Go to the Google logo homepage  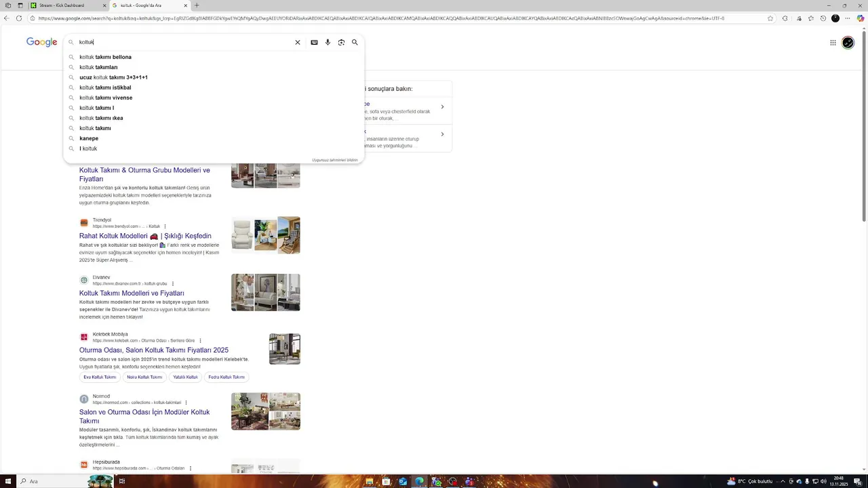[41, 42]
